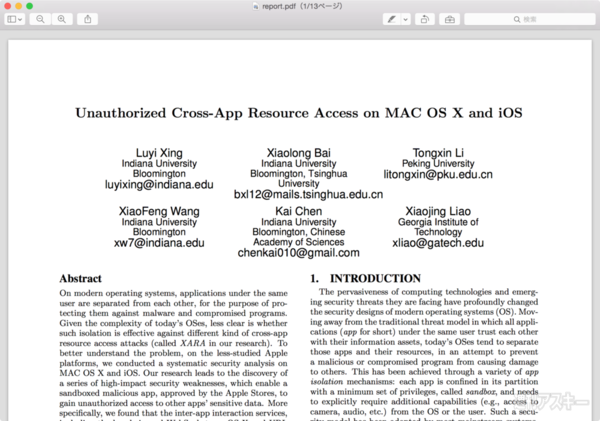Select the word XARA in the abstract

click(x=193, y=343)
